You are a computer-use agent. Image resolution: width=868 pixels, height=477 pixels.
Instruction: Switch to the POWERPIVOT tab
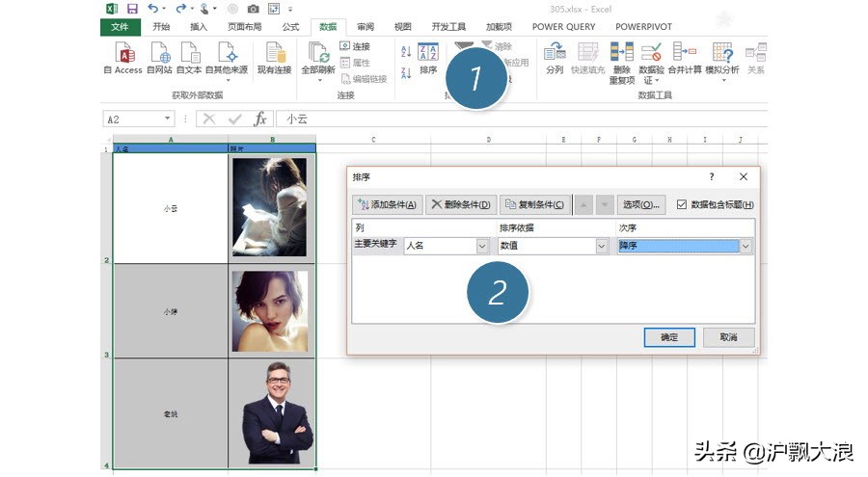pyautogui.click(x=643, y=27)
